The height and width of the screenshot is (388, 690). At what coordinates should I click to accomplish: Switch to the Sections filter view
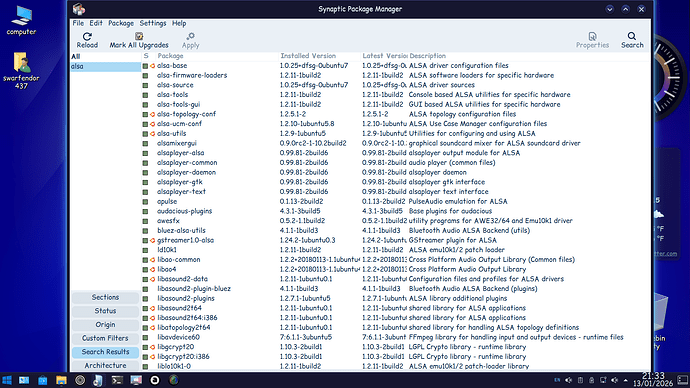(105, 297)
